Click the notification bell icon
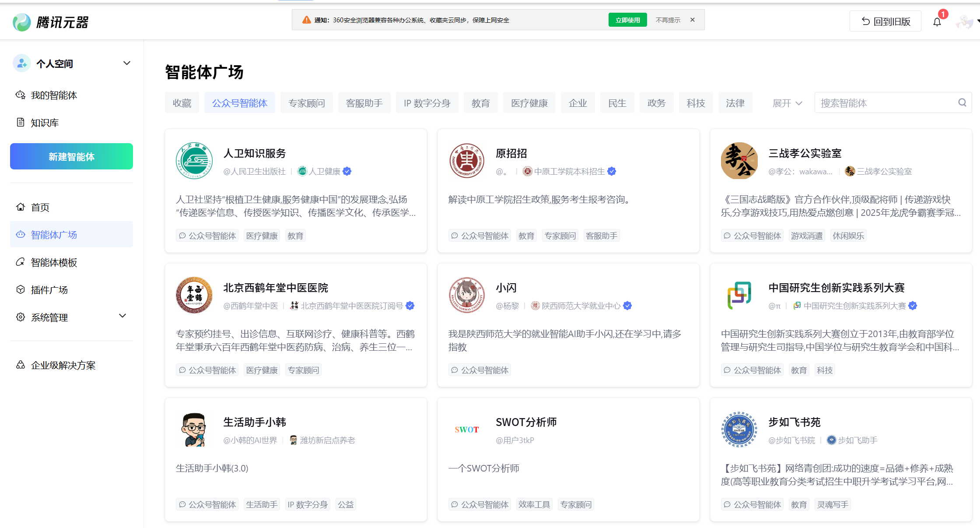 [937, 22]
